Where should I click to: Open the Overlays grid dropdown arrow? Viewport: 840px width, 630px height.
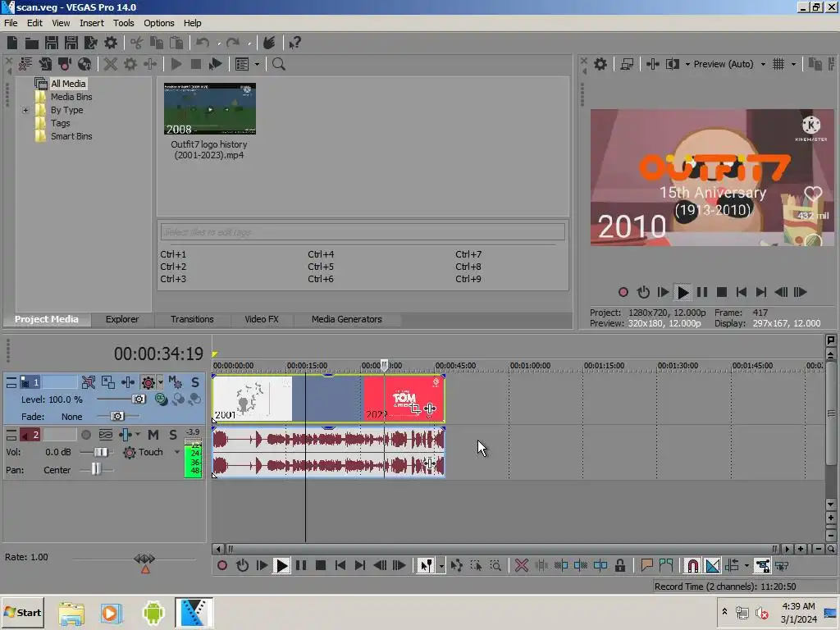tap(793, 64)
